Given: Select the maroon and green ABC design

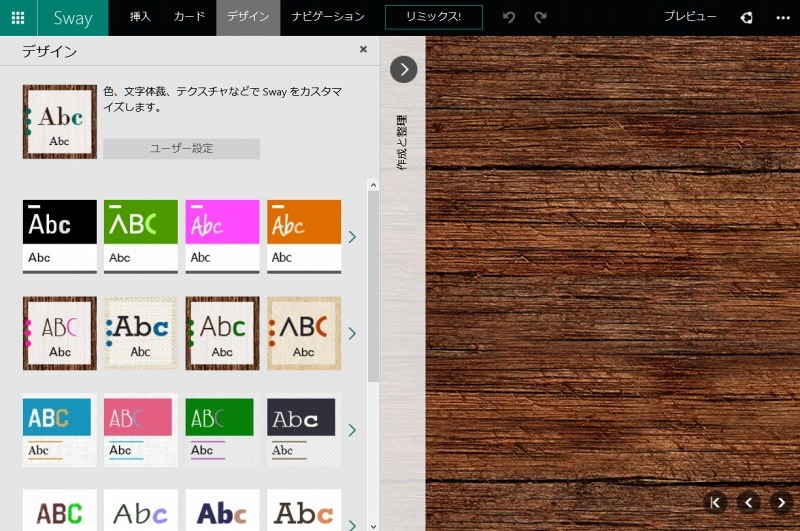Looking at the screenshot, I should pyautogui.click(x=60, y=510).
